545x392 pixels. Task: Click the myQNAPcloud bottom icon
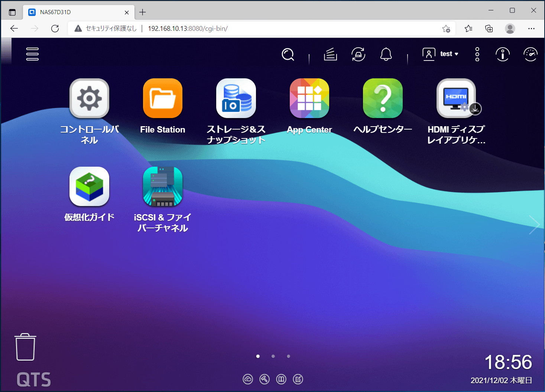tap(248, 379)
